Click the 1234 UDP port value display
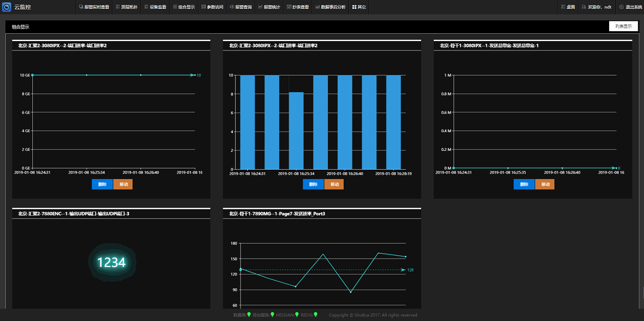 [x=111, y=263]
